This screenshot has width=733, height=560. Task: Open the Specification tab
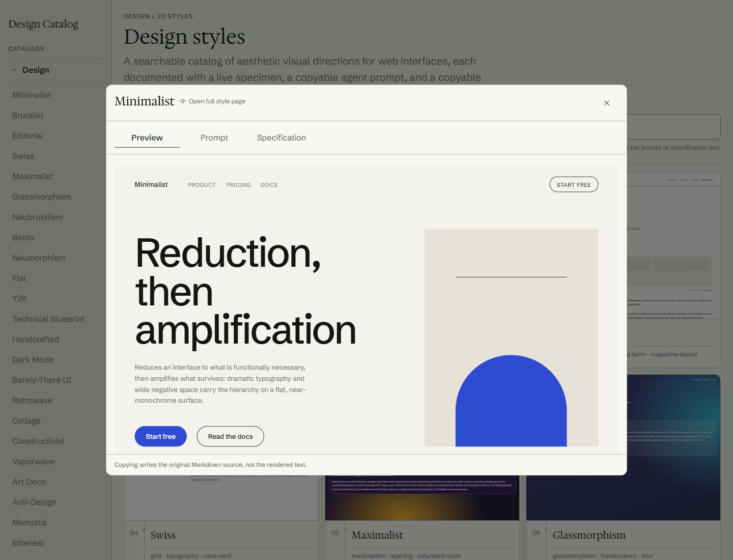point(281,137)
